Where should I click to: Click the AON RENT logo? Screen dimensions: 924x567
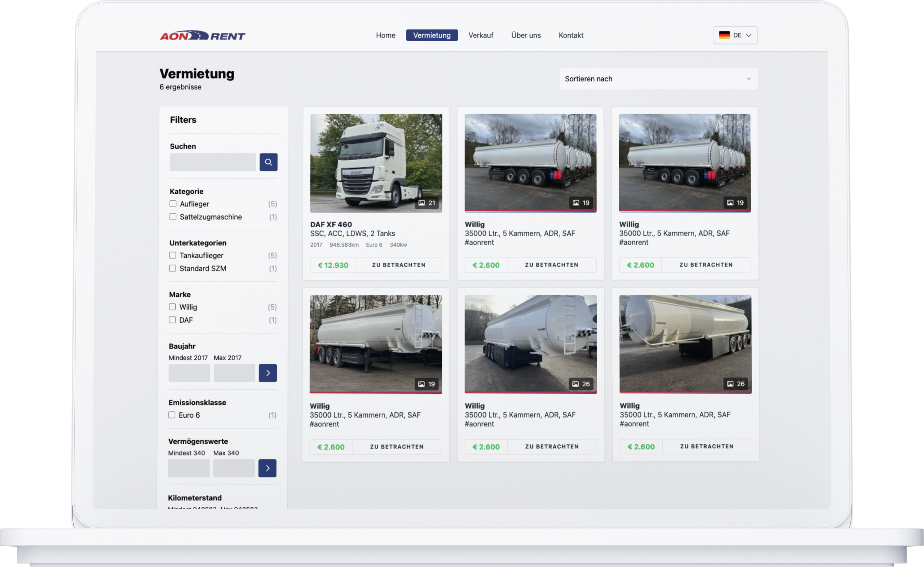point(202,36)
